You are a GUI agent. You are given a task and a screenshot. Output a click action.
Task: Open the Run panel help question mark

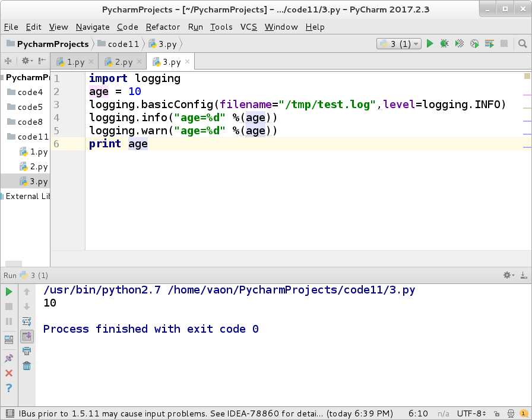point(9,388)
